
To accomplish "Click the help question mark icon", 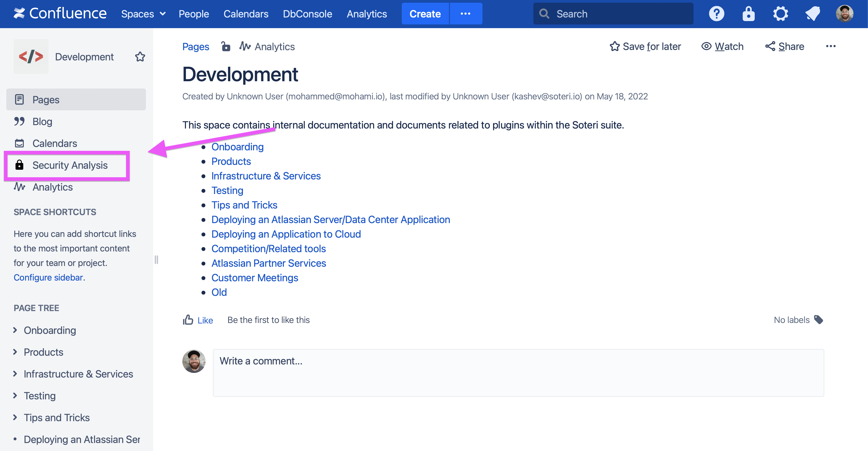I will point(716,14).
